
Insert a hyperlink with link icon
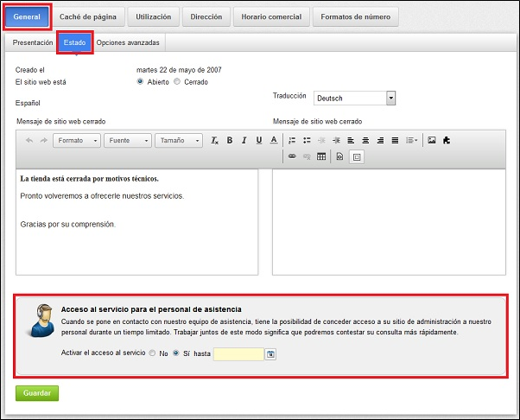point(292,156)
